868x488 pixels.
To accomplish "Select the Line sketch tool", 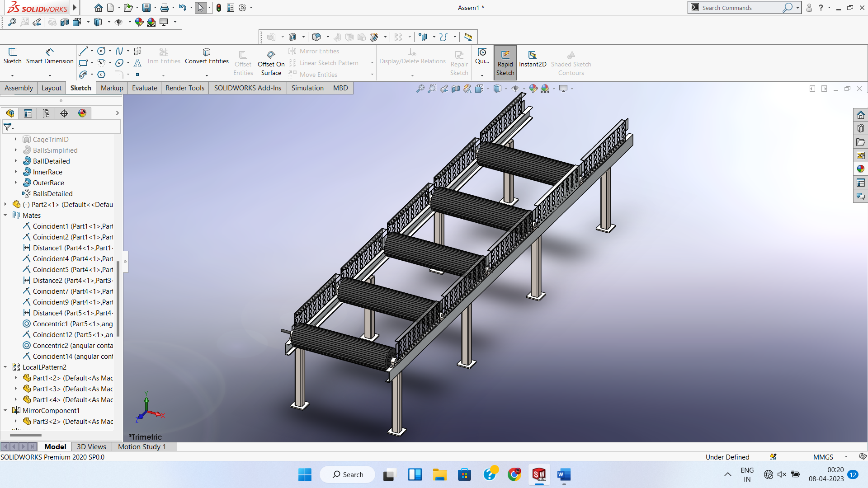I will pyautogui.click(x=83, y=51).
